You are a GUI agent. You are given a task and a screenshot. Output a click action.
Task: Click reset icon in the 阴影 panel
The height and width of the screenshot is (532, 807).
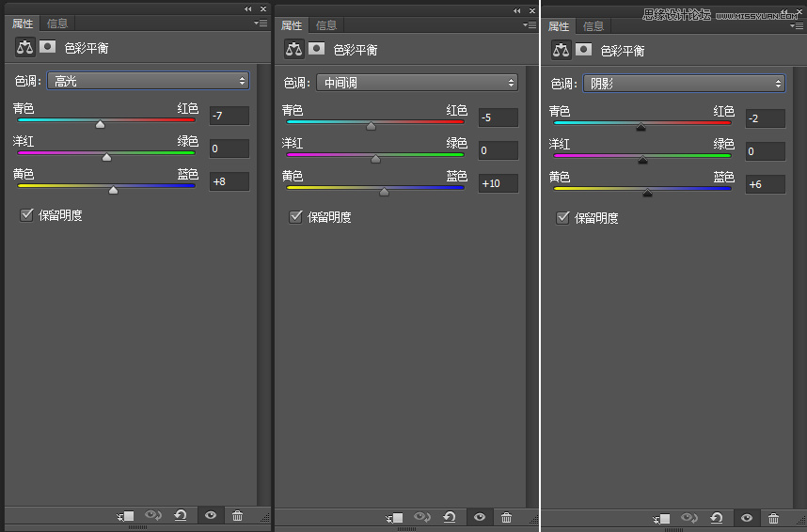(717, 518)
